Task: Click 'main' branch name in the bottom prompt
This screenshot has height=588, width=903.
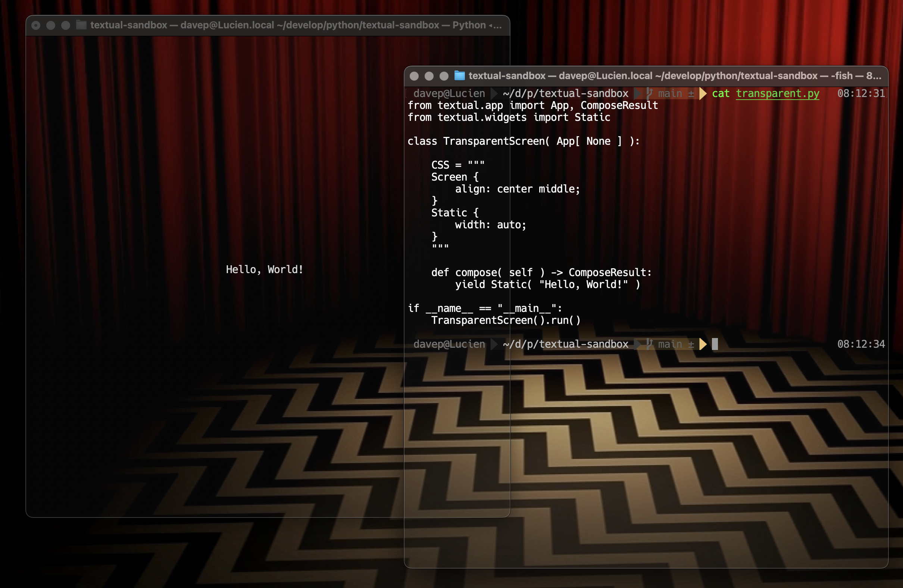Action: 670,344
